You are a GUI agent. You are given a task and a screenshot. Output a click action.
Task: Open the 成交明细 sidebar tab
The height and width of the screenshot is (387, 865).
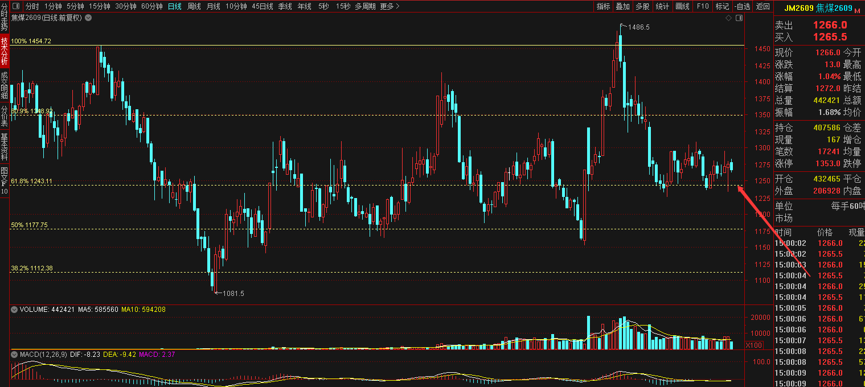4,84
